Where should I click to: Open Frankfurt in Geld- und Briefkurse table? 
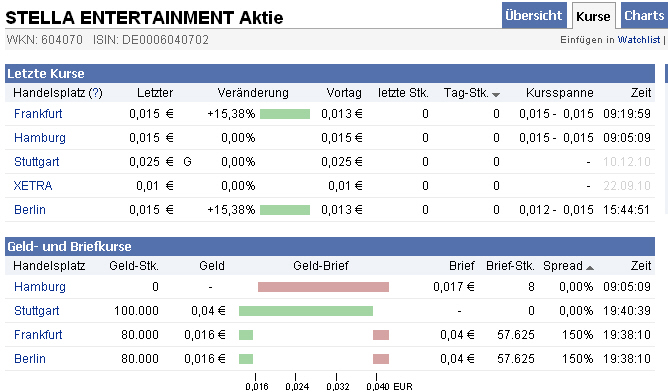[38, 335]
